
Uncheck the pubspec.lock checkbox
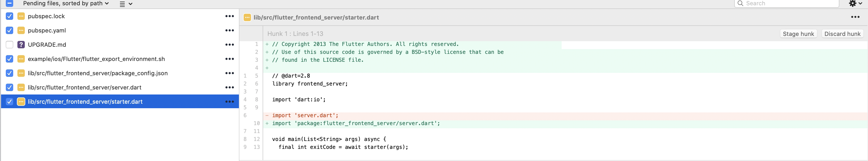click(x=9, y=16)
